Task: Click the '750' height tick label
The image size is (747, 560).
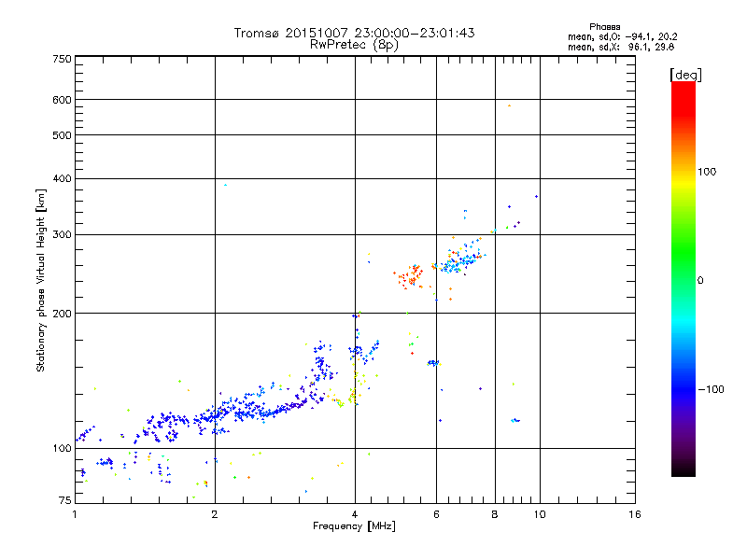Action: pos(62,59)
